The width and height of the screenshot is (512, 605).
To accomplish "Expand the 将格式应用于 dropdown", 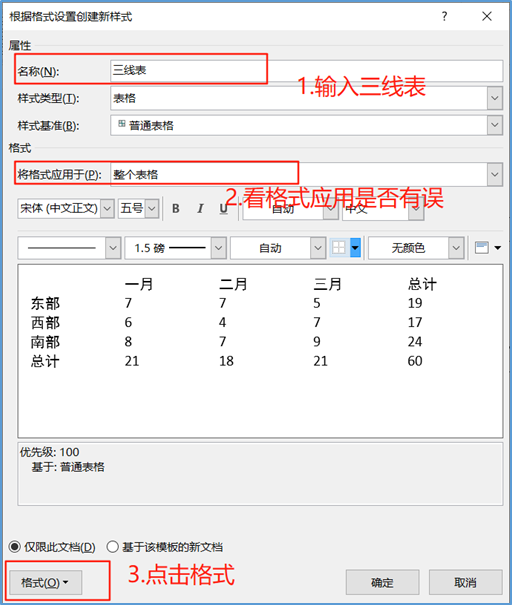I will 495,174.
